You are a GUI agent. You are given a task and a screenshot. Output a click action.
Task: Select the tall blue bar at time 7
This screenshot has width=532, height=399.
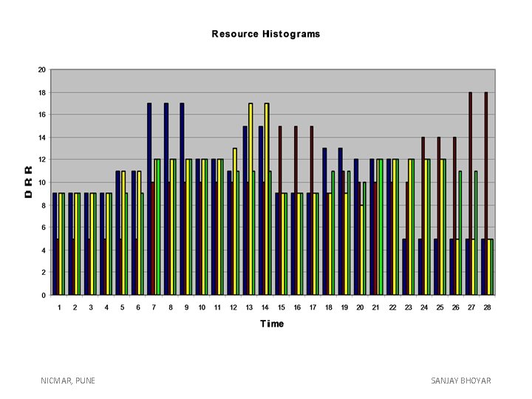[149, 199]
